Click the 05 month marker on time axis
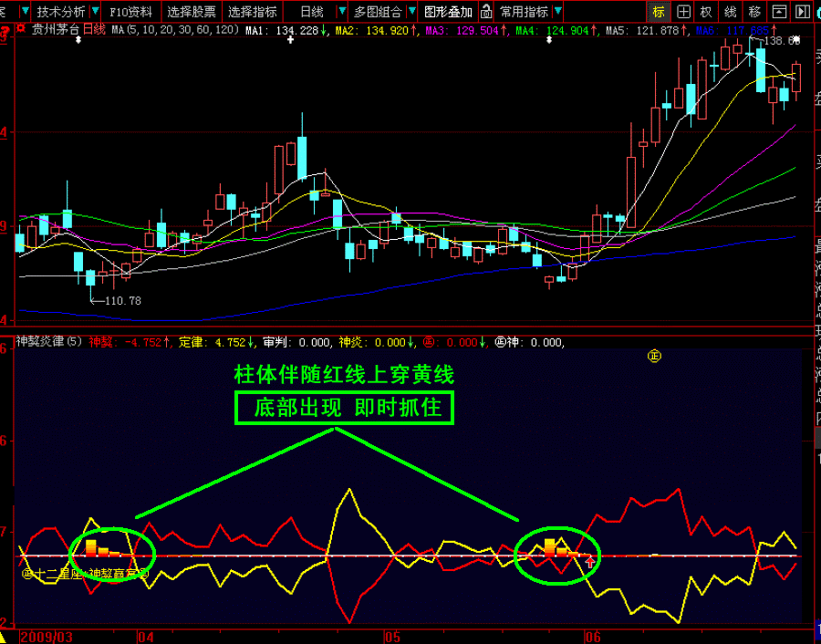Image resolution: width=821 pixels, height=644 pixels. click(393, 637)
